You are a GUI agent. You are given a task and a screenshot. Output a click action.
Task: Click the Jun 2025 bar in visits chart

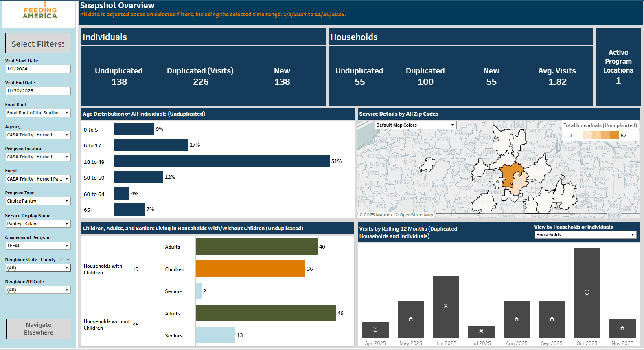[445, 306]
